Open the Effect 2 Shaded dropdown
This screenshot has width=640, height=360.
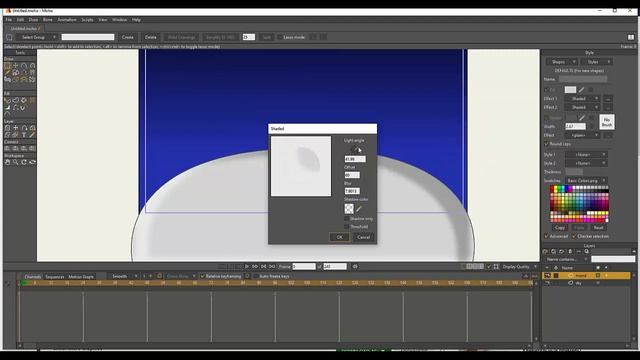[582, 107]
